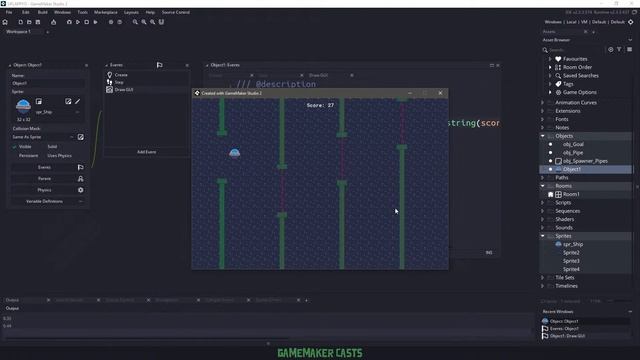Click the pencil edit image icon

pyautogui.click(x=78, y=101)
